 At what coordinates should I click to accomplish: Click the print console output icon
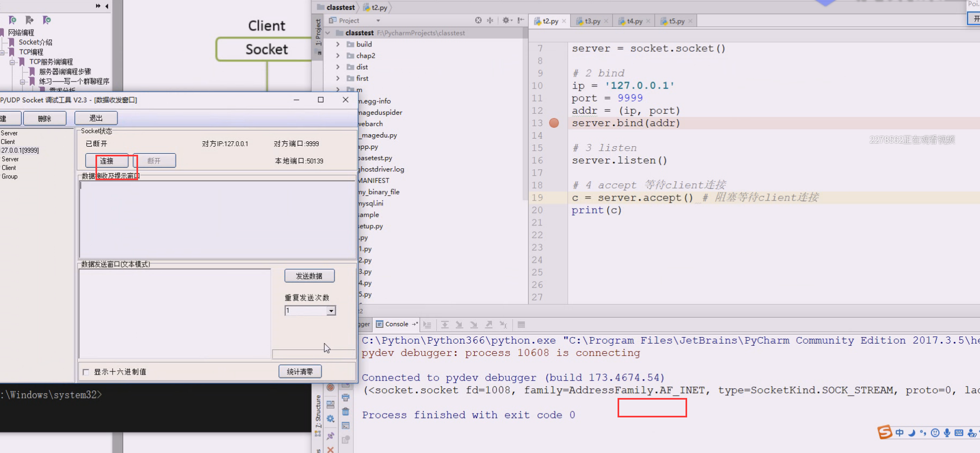point(346,397)
